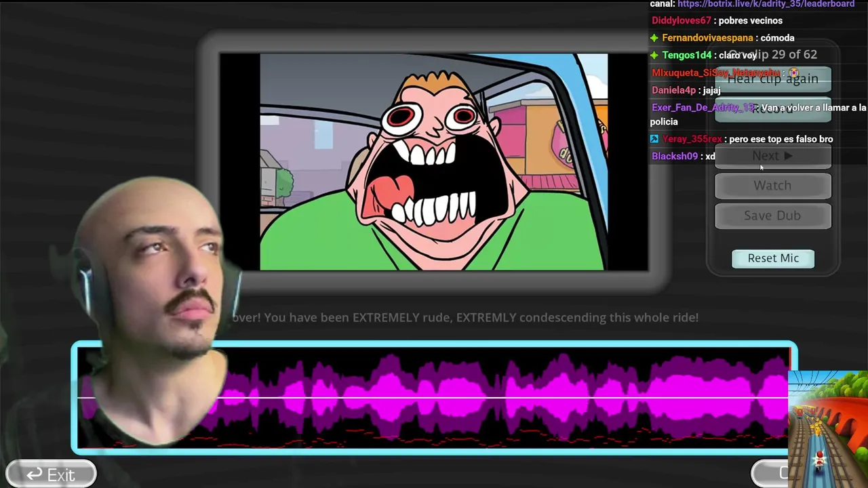868x488 pixels.
Task: Select the Yeray_355rex username in chat
Action: pyautogui.click(x=692, y=139)
